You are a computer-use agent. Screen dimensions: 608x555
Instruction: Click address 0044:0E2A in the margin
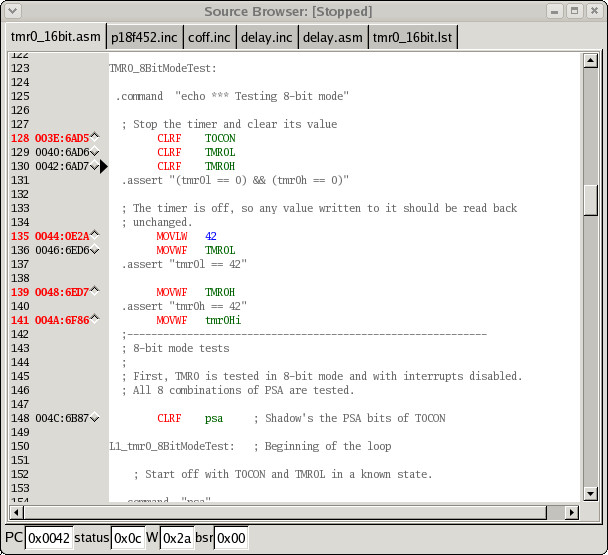coord(62,236)
